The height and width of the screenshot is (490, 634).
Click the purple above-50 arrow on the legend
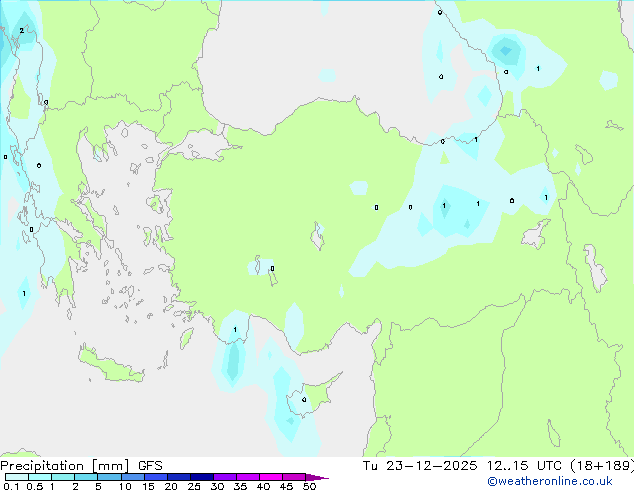pos(317,477)
